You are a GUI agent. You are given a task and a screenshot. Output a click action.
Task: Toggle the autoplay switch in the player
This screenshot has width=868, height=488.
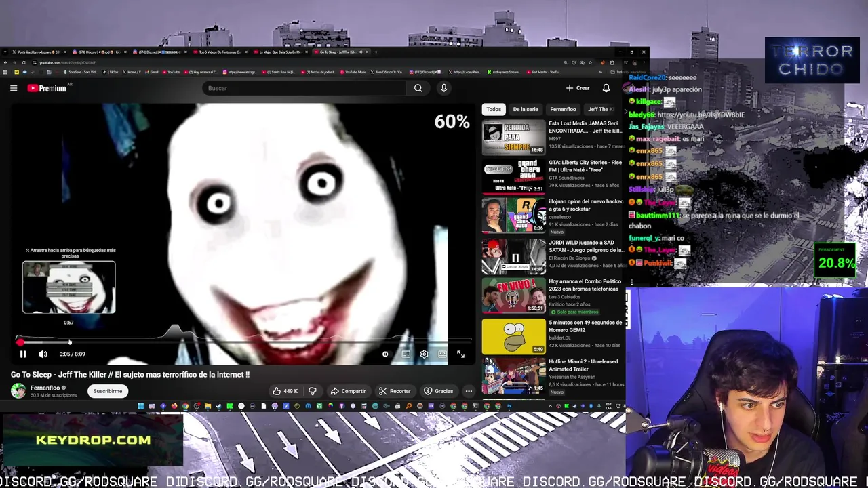[x=385, y=354]
